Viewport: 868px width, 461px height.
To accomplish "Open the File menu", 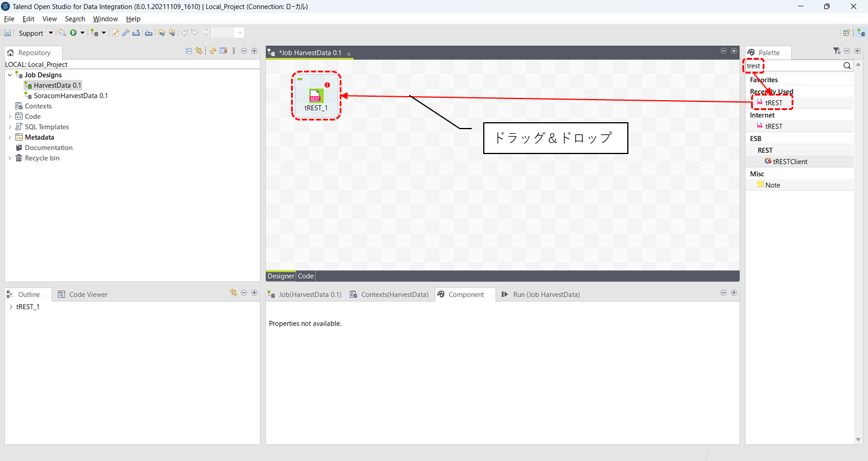I will (9, 19).
